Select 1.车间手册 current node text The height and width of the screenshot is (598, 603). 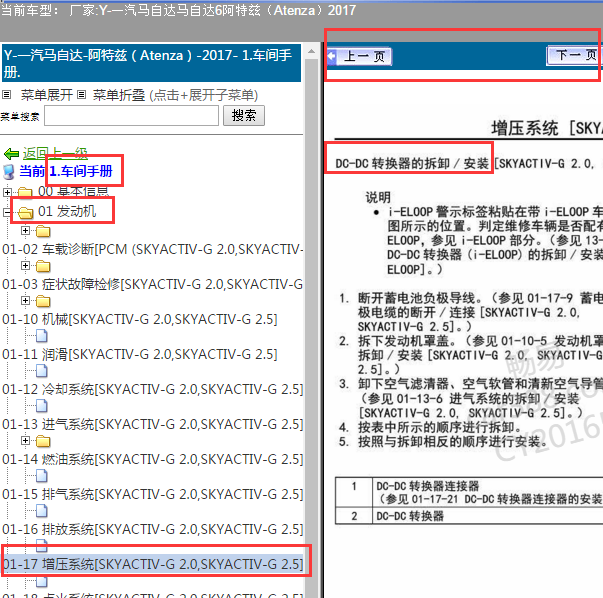click(81, 171)
